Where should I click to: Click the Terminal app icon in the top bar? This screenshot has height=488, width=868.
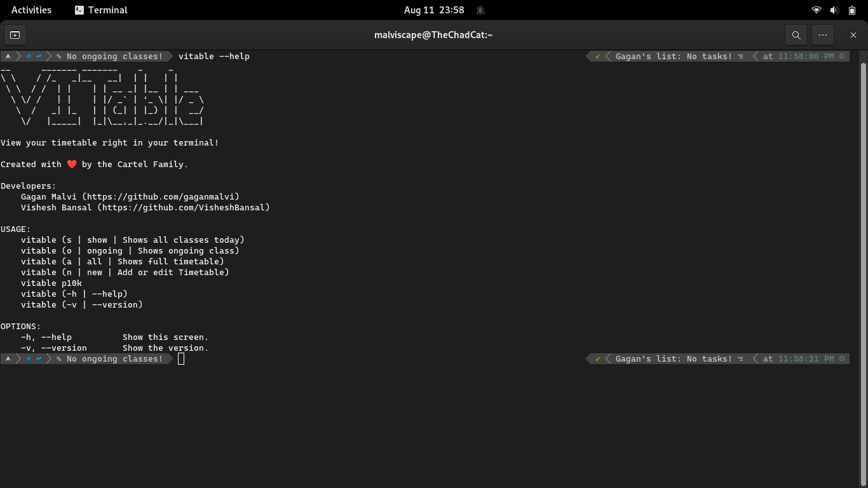79,10
